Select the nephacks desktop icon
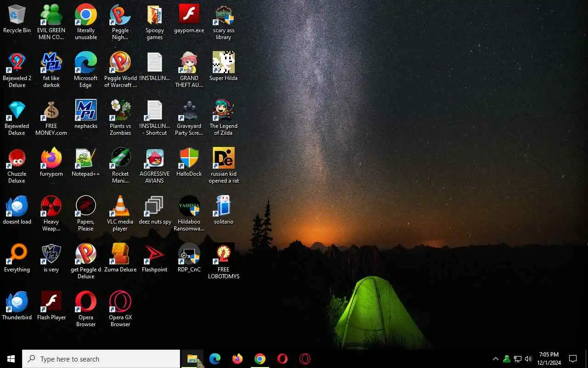Viewport: 588px width, 368px height. tap(86, 114)
